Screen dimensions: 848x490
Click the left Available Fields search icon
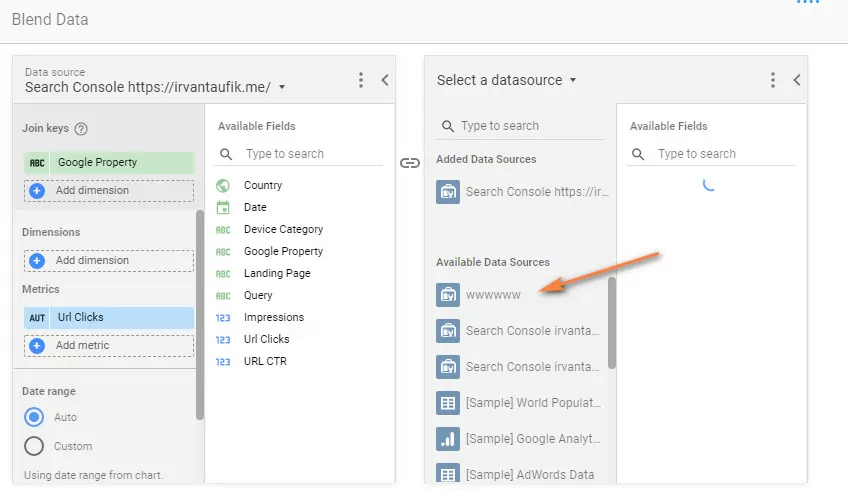pyautogui.click(x=226, y=154)
